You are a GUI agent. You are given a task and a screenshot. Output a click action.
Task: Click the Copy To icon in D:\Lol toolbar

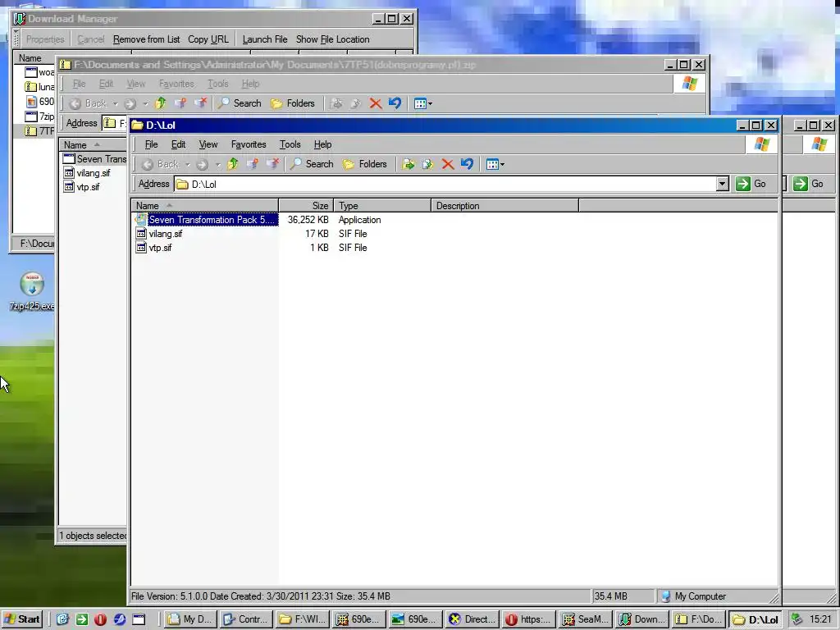click(x=427, y=164)
